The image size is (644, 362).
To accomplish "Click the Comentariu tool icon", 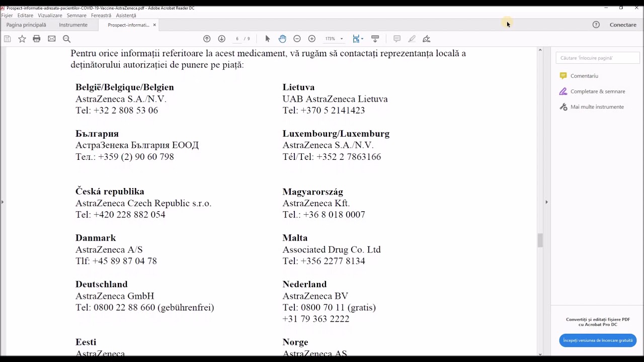I will [563, 76].
